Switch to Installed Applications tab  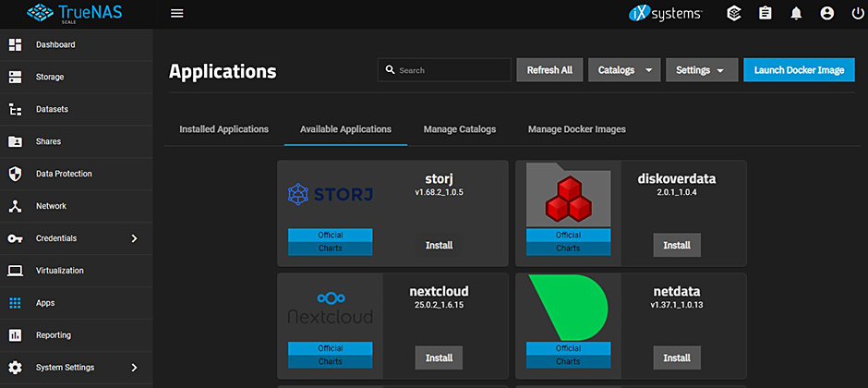(224, 129)
